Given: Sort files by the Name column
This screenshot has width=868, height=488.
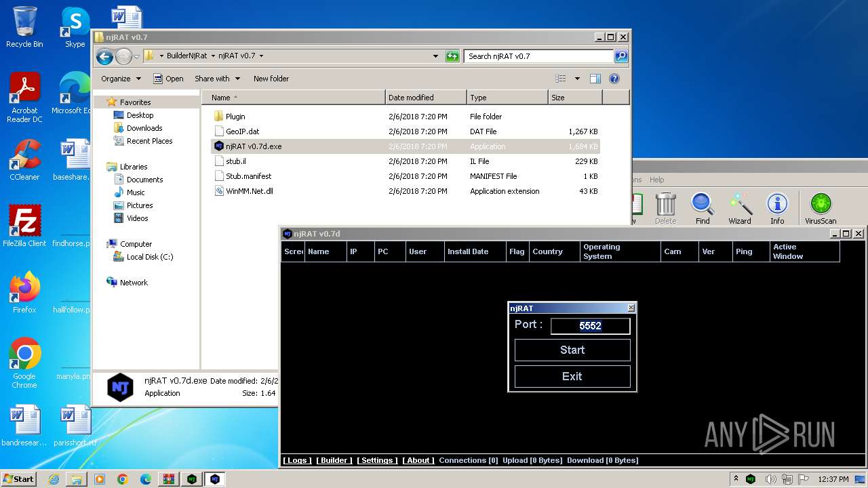Looking at the screenshot, I should click(293, 98).
